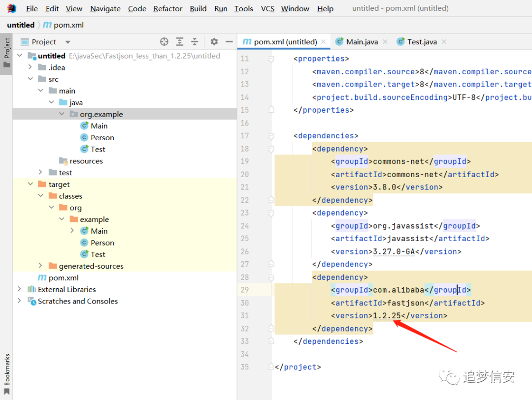Close the pom.xml editor tab
Screen dimensions: 532x400
coord(323,42)
